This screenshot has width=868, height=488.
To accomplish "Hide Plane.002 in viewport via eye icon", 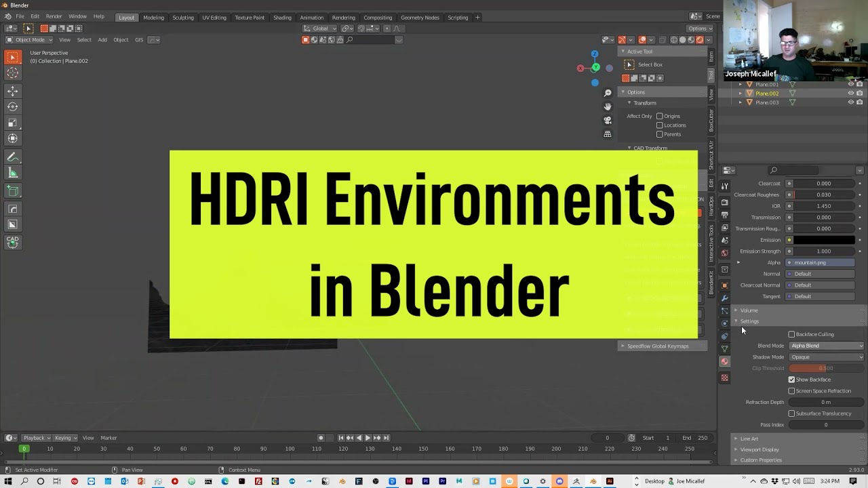I will click(x=851, y=93).
